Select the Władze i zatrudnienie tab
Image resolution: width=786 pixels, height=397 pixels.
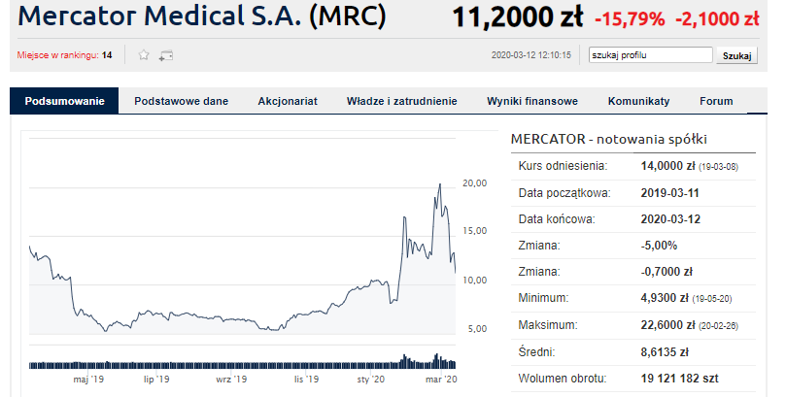tap(402, 101)
